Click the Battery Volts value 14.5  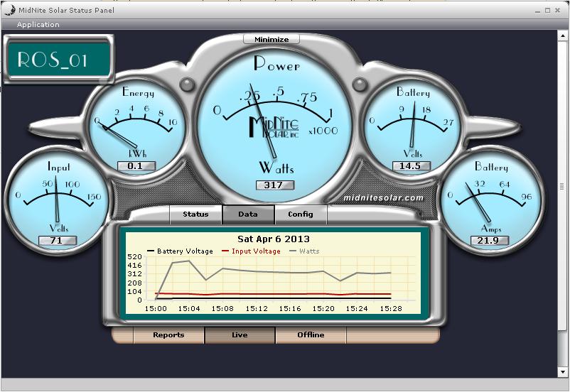coord(411,166)
